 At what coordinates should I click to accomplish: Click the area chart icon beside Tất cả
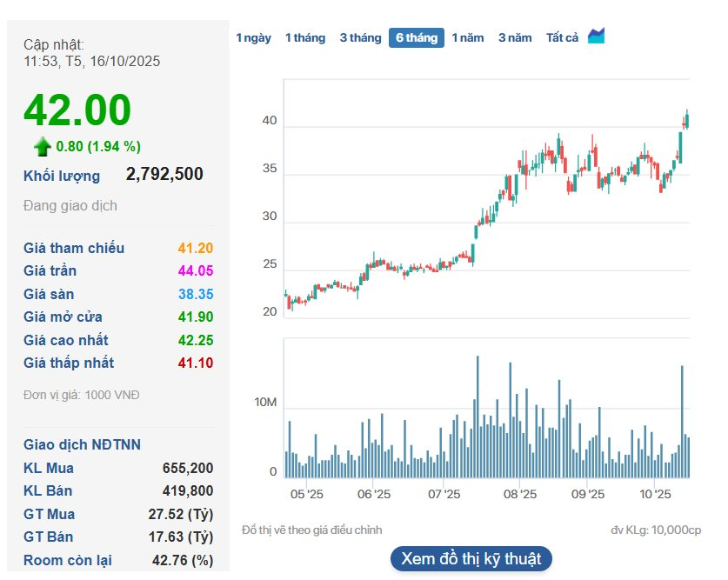click(597, 37)
